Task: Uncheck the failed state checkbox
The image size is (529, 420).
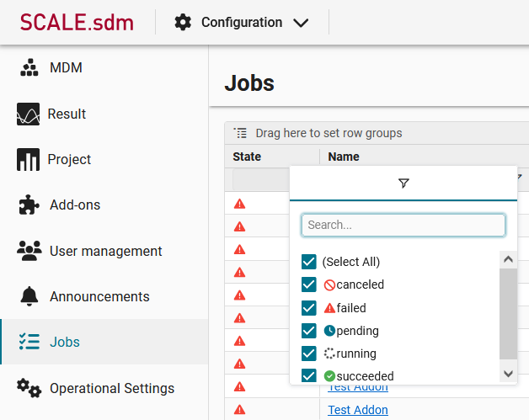Action: click(308, 308)
